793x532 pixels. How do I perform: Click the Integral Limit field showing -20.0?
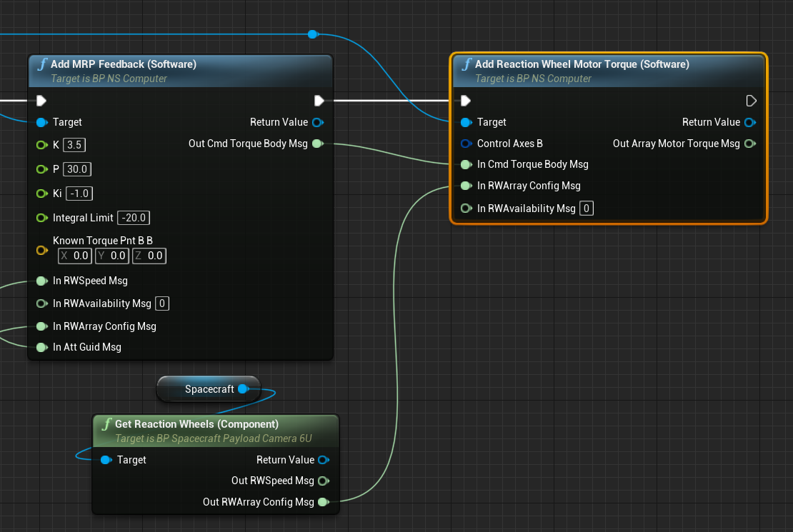point(135,218)
